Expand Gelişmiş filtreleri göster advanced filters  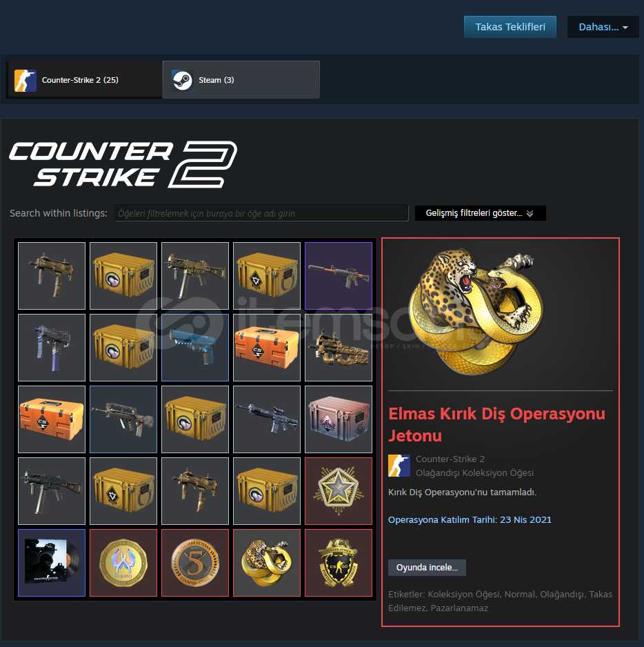coord(480,213)
